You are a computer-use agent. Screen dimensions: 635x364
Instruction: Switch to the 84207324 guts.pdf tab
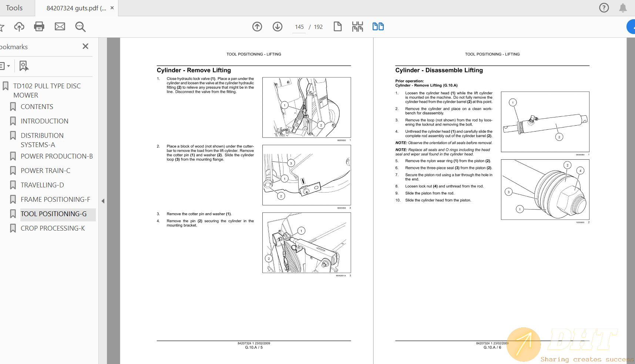click(x=76, y=8)
